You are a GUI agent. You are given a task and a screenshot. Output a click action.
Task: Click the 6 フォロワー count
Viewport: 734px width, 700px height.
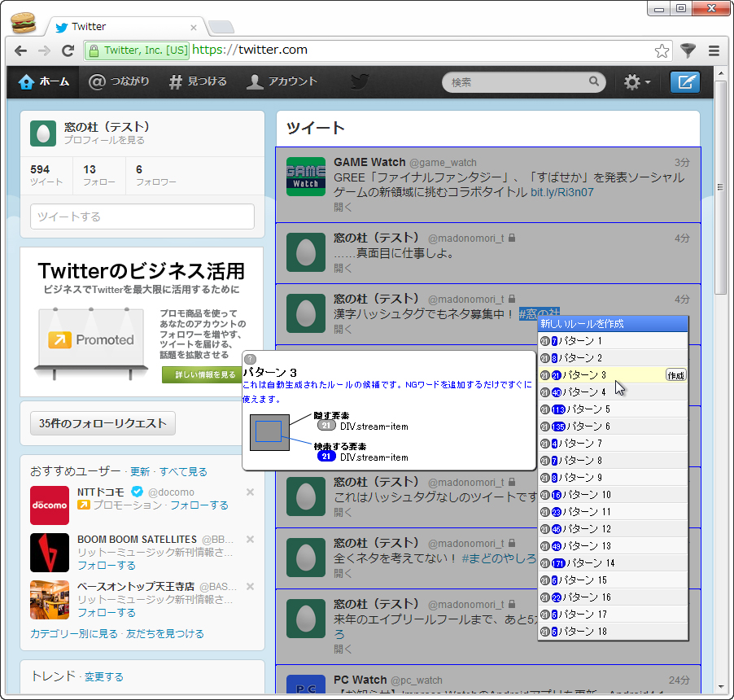click(156, 175)
